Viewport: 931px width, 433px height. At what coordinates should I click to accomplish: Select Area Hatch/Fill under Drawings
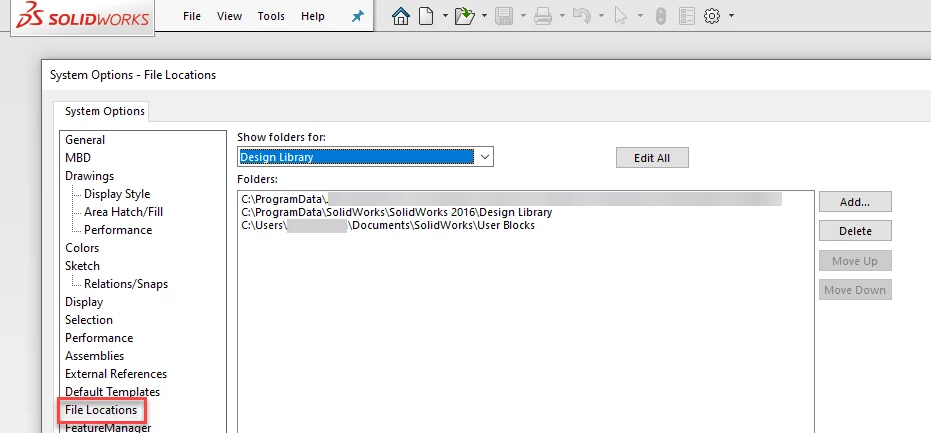click(124, 211)
